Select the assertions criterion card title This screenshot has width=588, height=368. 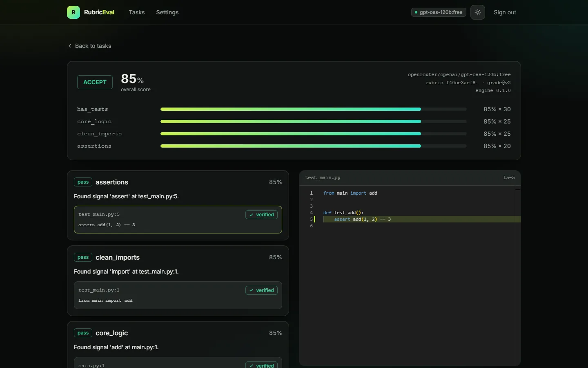click(x=112, y=182)
